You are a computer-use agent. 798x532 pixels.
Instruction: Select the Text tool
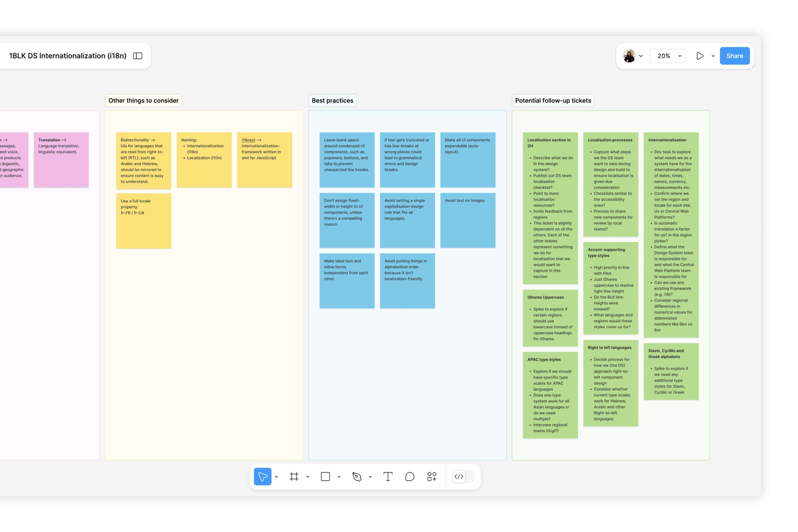(388, 476)
